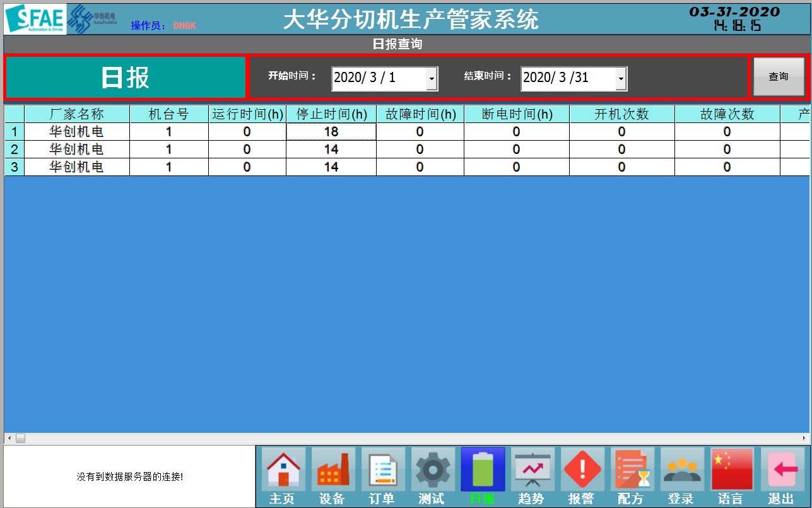Expand the 结束时间 date dropdown arrow
812x508 pixels.
[621, 79]
